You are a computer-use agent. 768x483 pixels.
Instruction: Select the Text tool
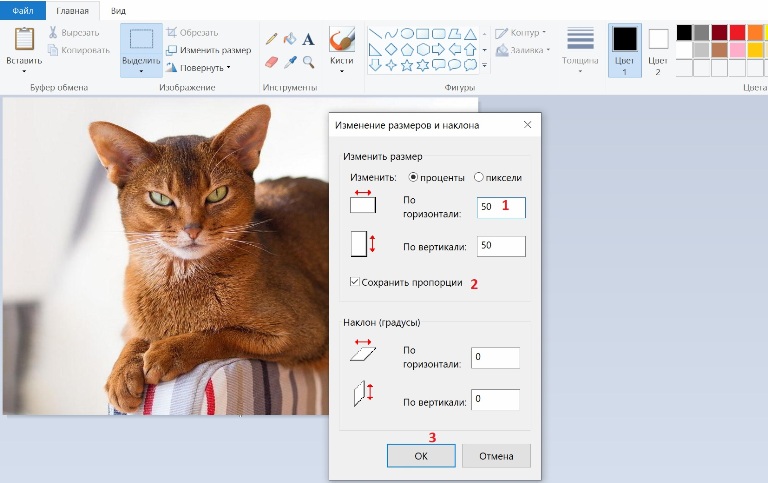[308, 39]
